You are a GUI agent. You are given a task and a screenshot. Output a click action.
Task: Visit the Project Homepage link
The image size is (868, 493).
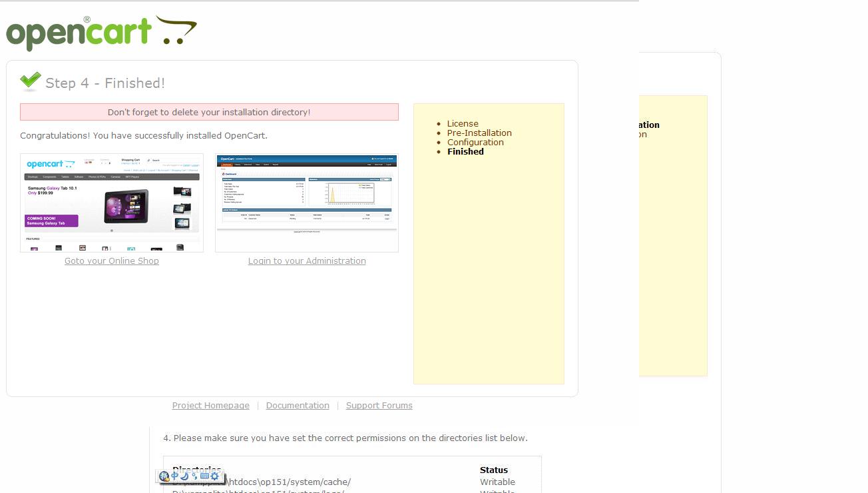pyautogui.click(x=210, y=405)
